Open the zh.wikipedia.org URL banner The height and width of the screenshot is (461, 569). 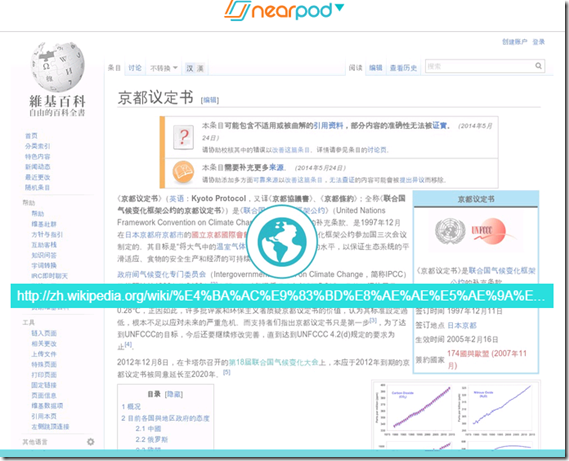(x=282, y=296)
